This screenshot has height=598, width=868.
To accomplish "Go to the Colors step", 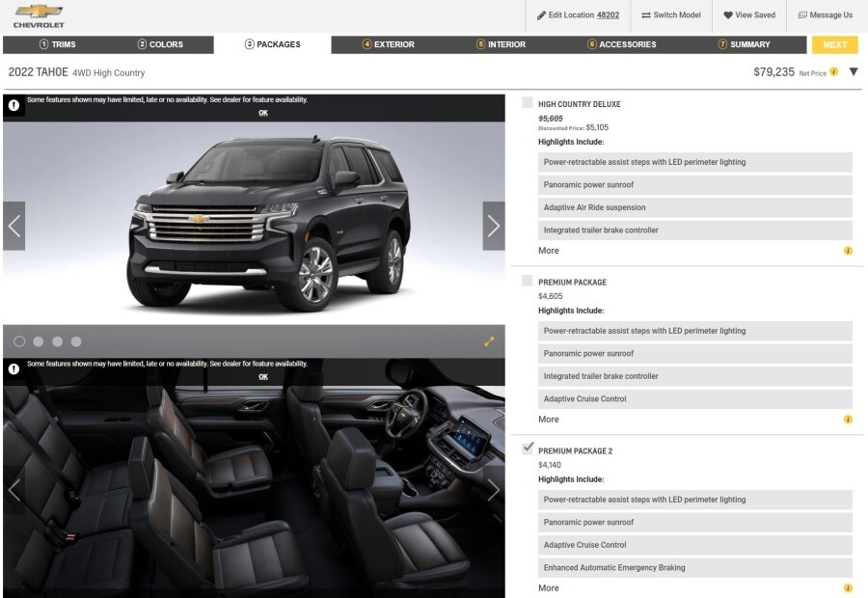I will coord(160,44).
